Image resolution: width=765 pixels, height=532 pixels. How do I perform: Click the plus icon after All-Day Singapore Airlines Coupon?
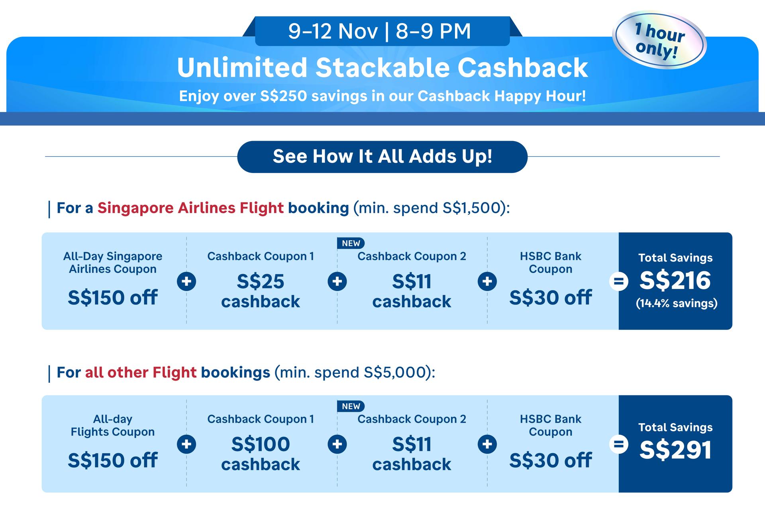186,281
